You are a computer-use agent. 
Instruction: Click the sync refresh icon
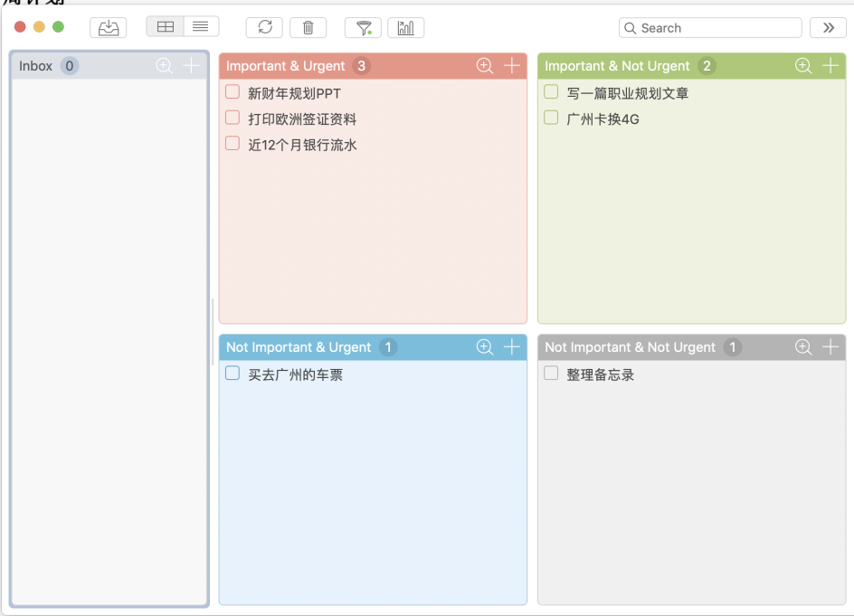(264, 28)
